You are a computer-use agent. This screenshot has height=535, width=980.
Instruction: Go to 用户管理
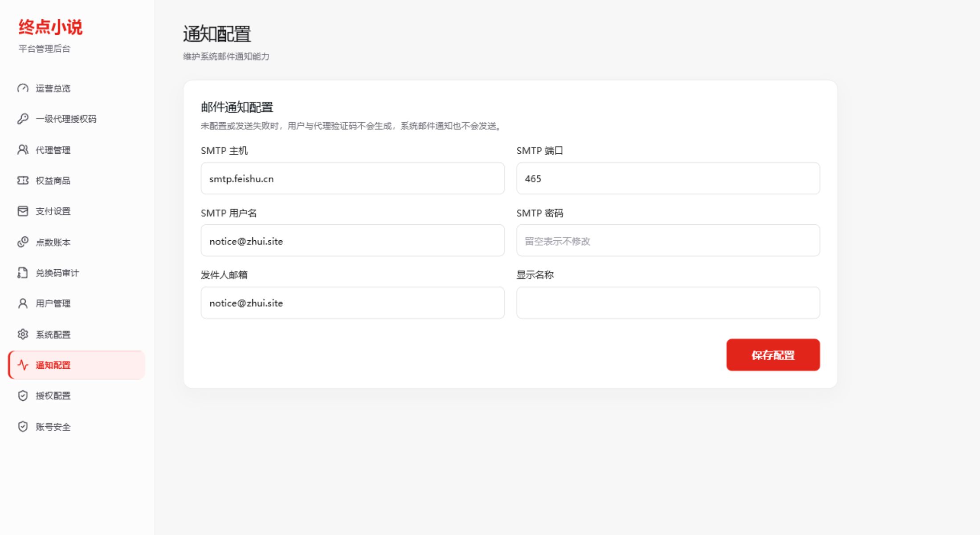tap(77, 303)
